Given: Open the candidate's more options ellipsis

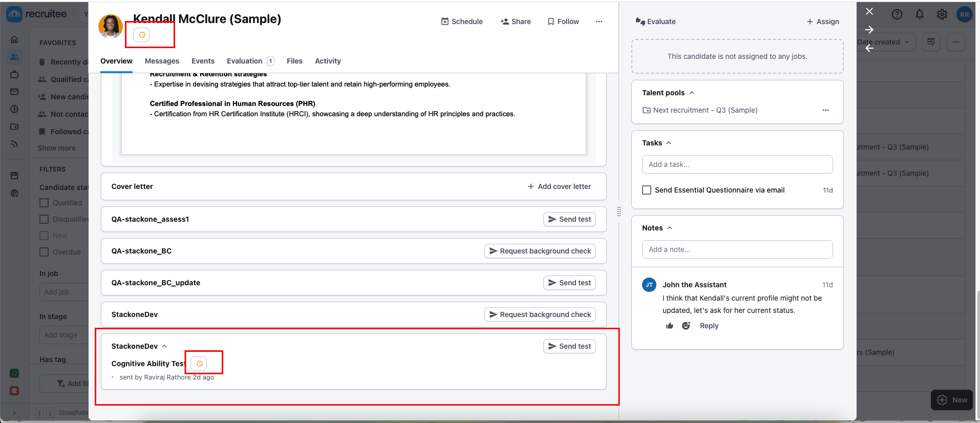Looking at the screenshot, I should coord(599,22).
